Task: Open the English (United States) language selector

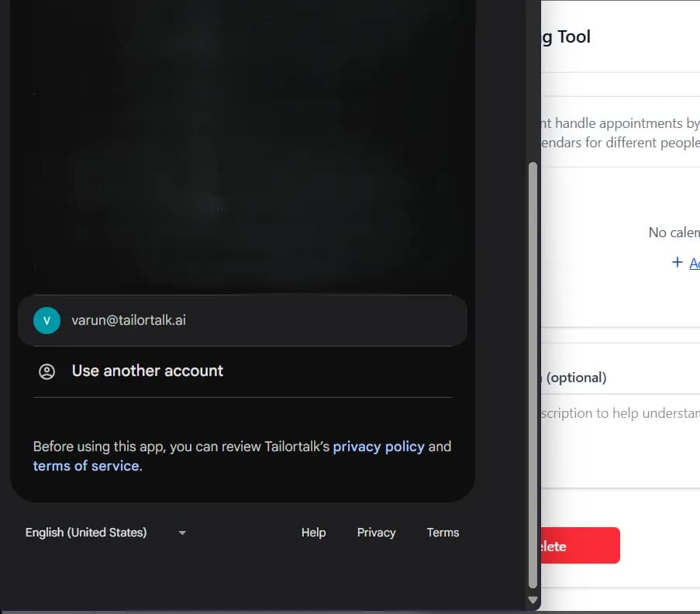Action: pyautogui.click(x=85, y=533)
